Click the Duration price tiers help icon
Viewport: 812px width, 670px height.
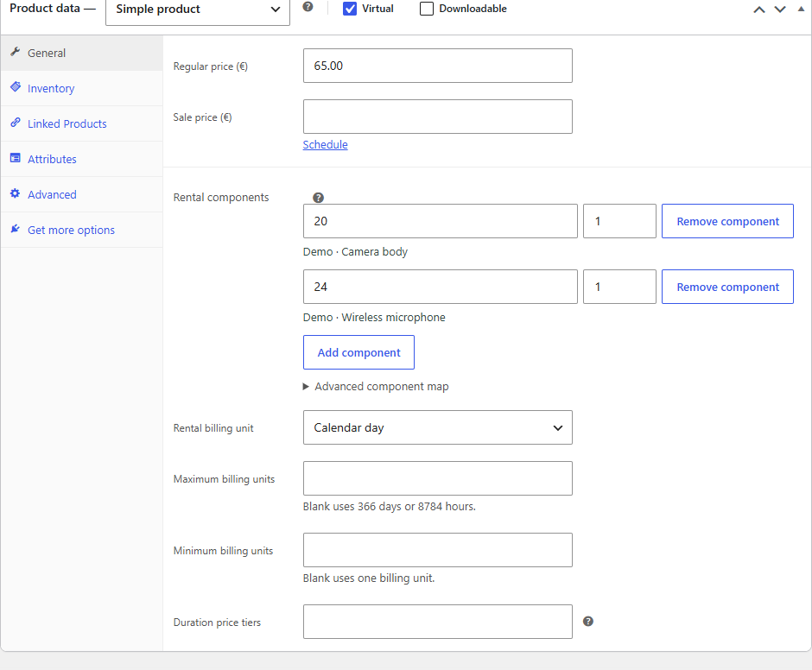[588, 622]
